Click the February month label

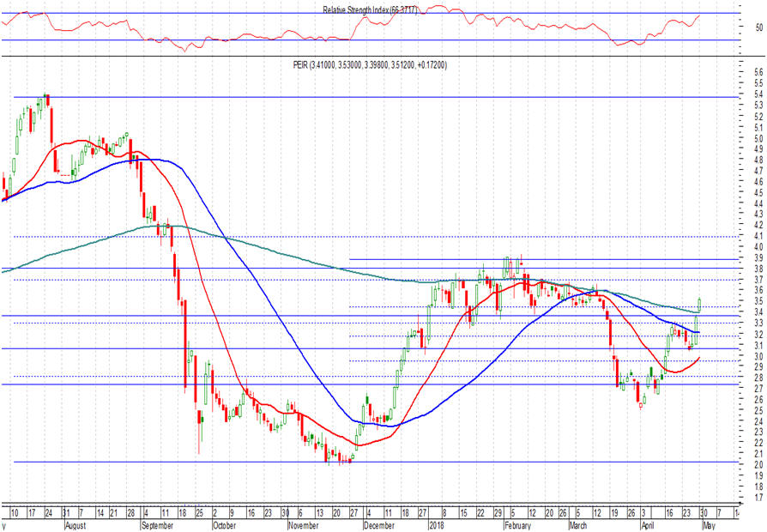(519, 523)
